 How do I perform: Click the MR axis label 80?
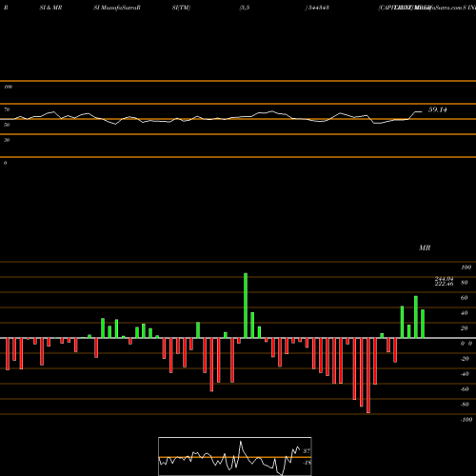465,283
